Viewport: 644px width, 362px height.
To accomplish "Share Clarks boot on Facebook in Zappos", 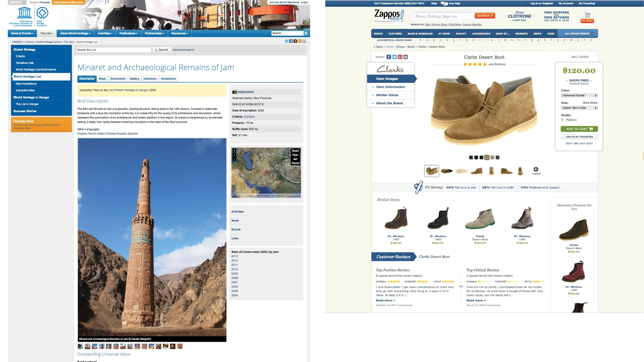I will (389, 57).
